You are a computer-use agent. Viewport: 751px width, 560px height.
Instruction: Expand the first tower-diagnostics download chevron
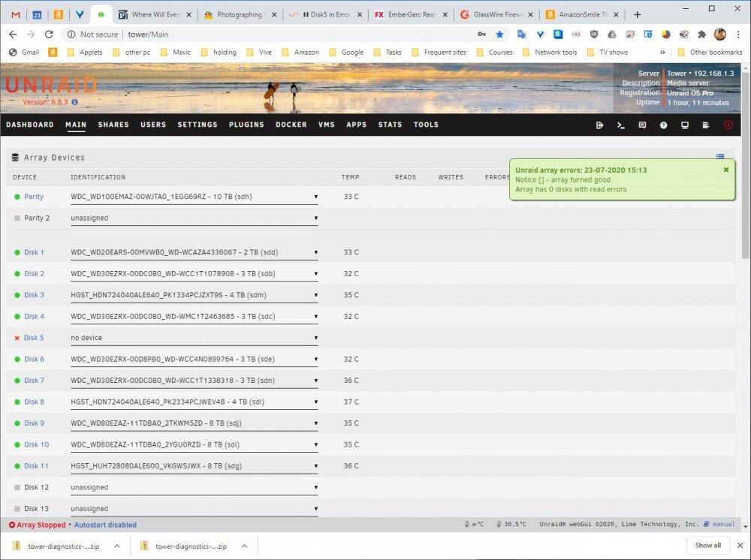(117, 546)
